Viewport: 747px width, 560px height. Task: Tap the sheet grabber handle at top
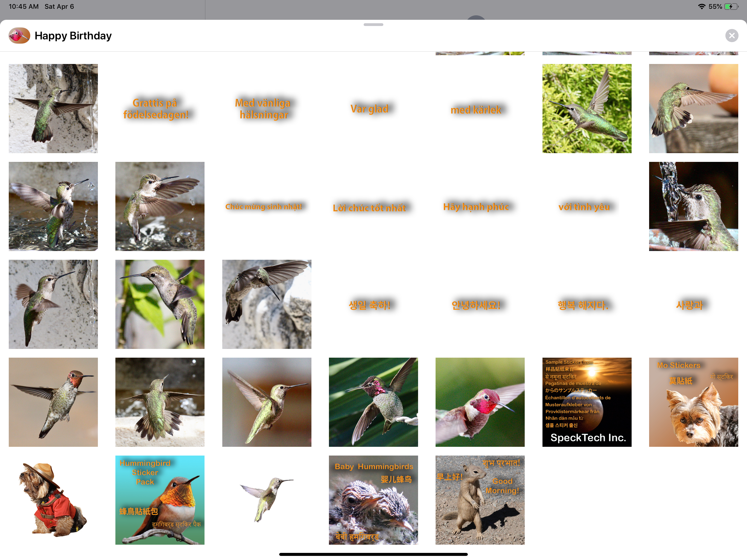pyautogui.click(x=373, y=25)
